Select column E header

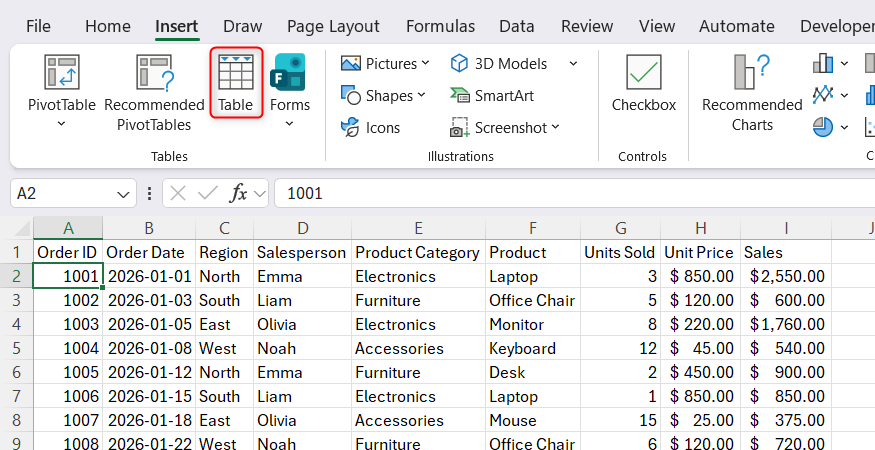point(419,228)
